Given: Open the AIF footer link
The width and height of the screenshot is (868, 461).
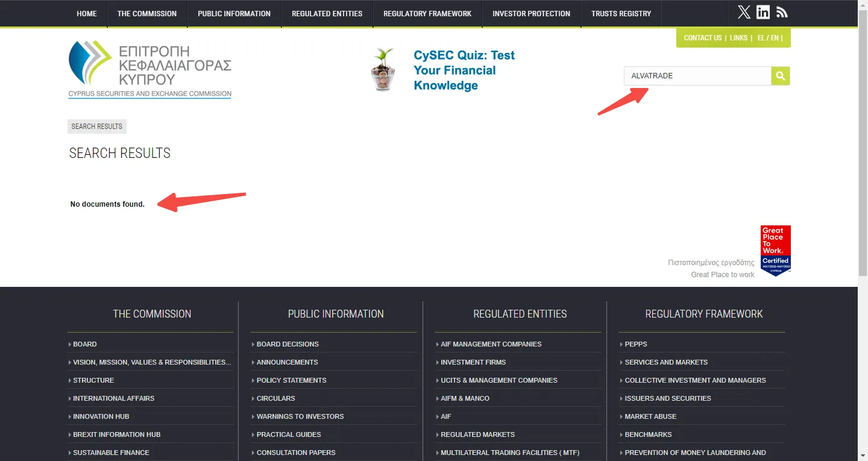Looking at the screenshot, I should [445, 416].
